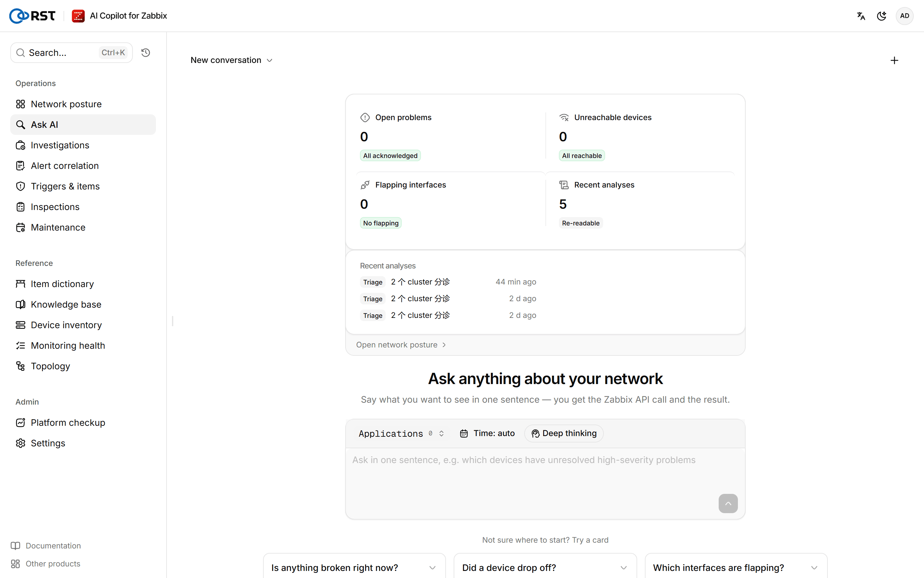
Task: Select Ask AI in sidebar
Action: click(83, 125)
